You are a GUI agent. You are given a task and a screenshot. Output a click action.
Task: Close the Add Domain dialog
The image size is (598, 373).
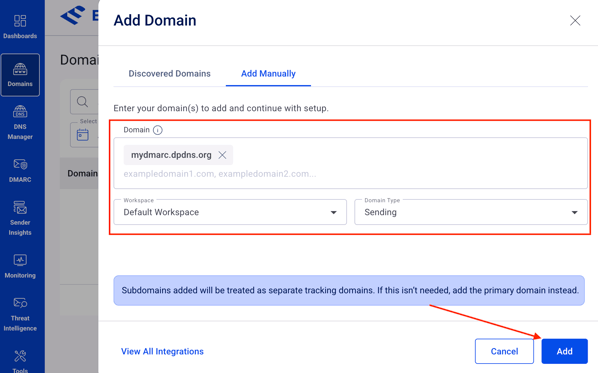(x=575, y=20)
